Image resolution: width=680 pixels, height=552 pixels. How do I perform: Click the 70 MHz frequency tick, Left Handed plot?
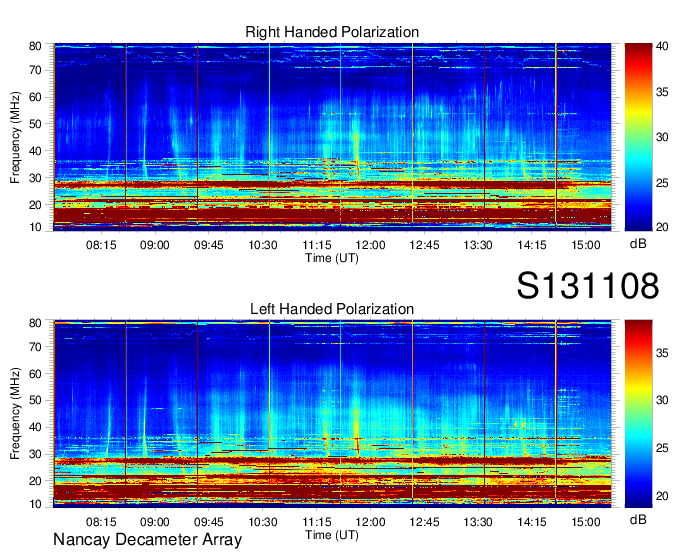point(35,347)
